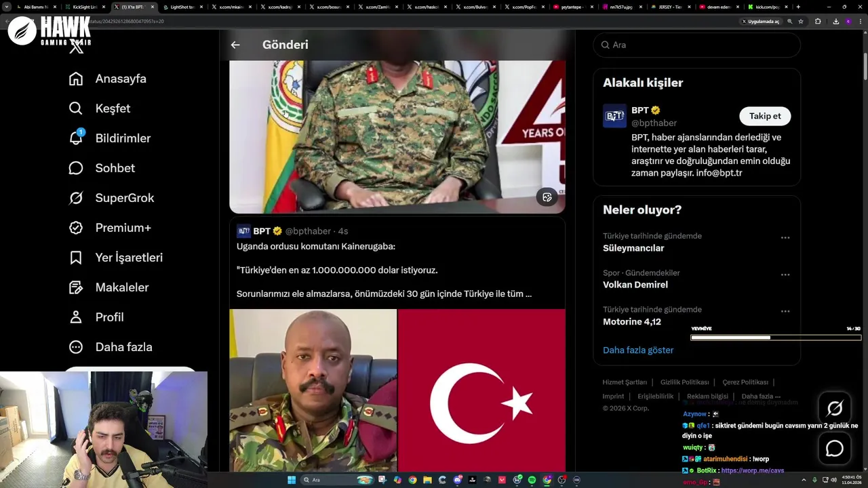Viewport: 868px width, 488px height.
Task: Open Anasayfa from the sidebar
Action: point(108,79)
